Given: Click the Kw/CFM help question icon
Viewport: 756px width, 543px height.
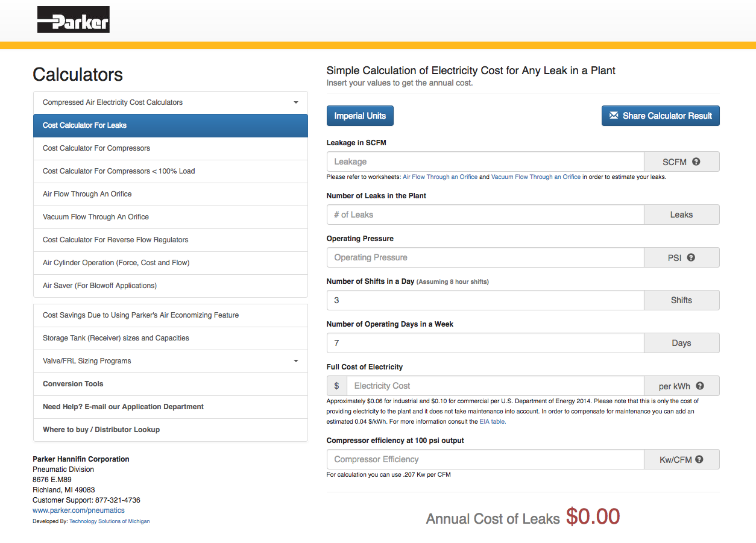Looking at the screenshot, I should [699, 459].
